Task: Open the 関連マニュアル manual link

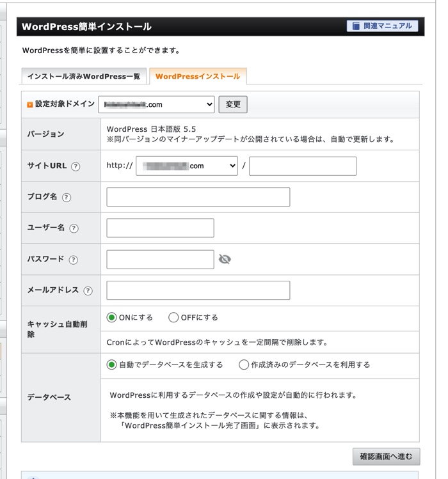Action: pos(382,26)
